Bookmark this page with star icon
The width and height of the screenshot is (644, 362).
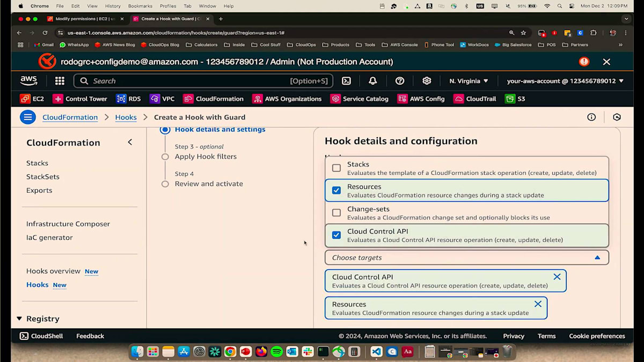(x=523, y=33)
